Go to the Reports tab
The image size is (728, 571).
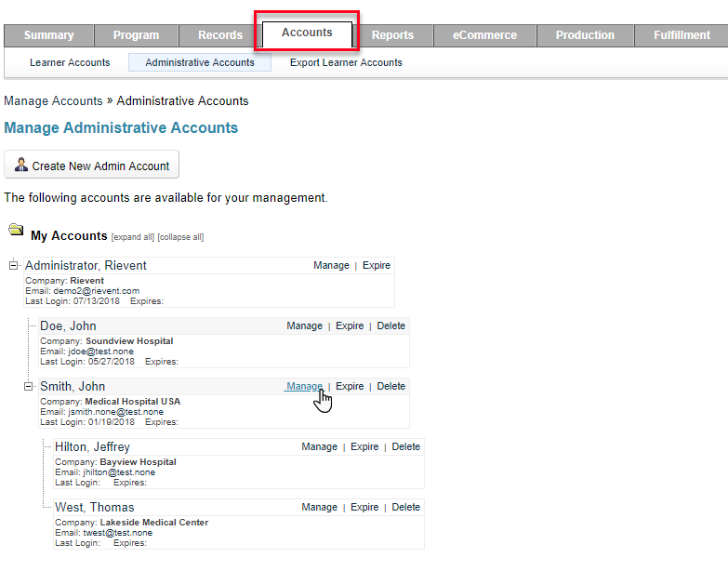392,35
